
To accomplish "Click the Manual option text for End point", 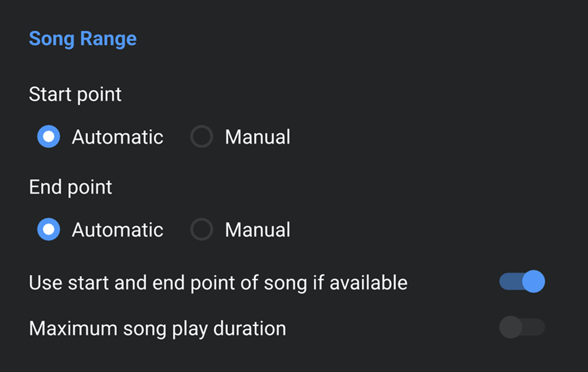I will (x=258, y=229).
